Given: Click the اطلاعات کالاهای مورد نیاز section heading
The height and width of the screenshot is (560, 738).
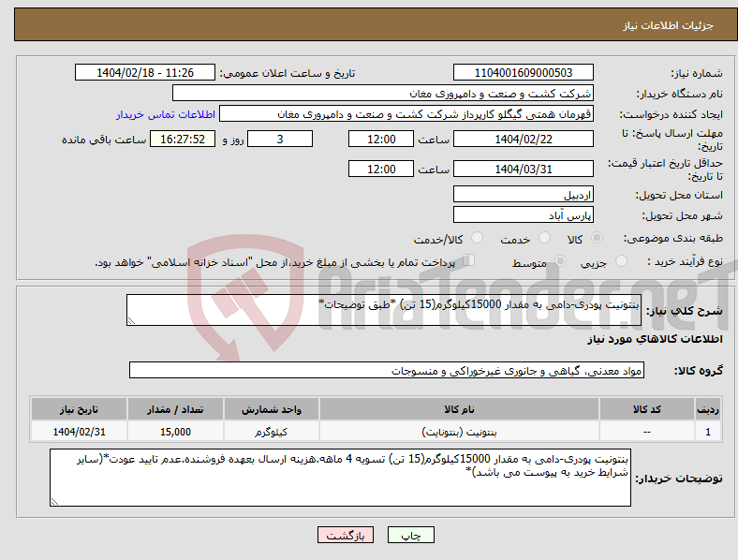Looking at the screenshot, I should (x=655, y=339).
